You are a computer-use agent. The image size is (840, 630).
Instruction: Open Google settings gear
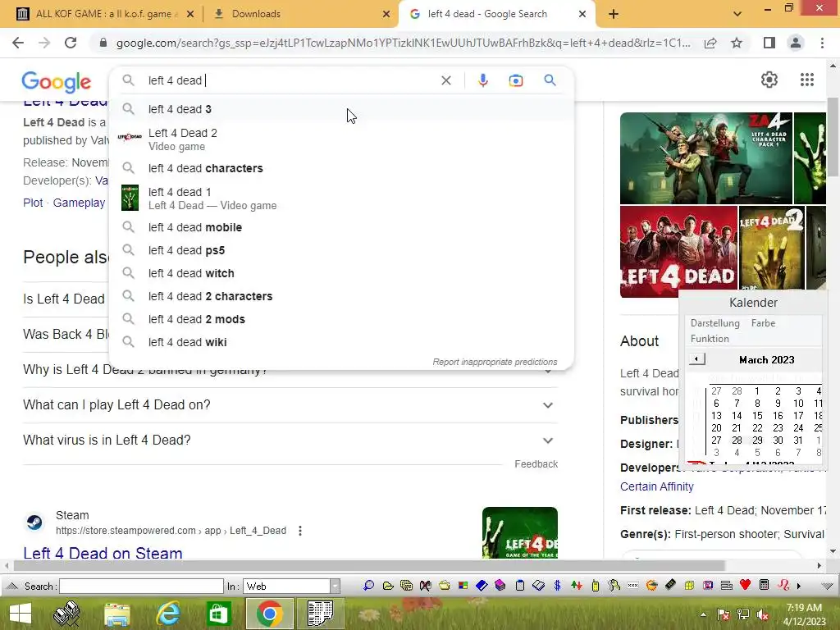point(769,80)
